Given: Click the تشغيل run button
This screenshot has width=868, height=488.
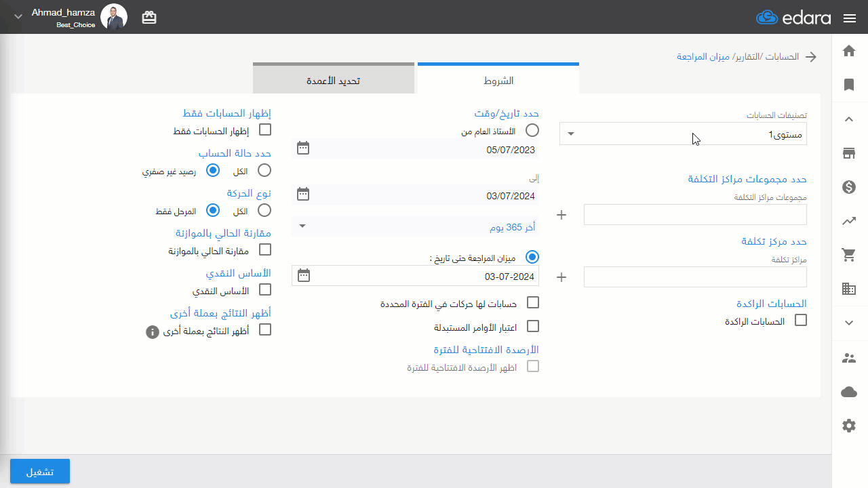Looking at the screenshot, I should pyautogui.click(x=40, y=471).
